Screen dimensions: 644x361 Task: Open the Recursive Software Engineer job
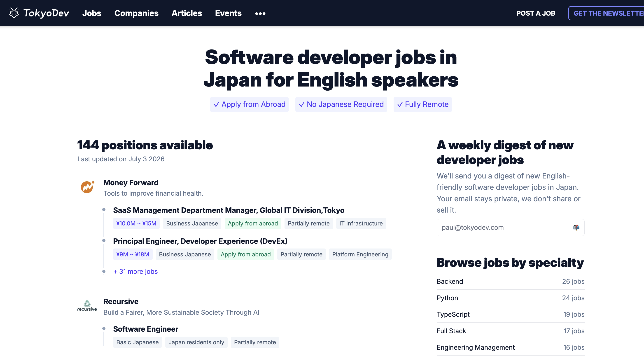click(x=145, y=329)
